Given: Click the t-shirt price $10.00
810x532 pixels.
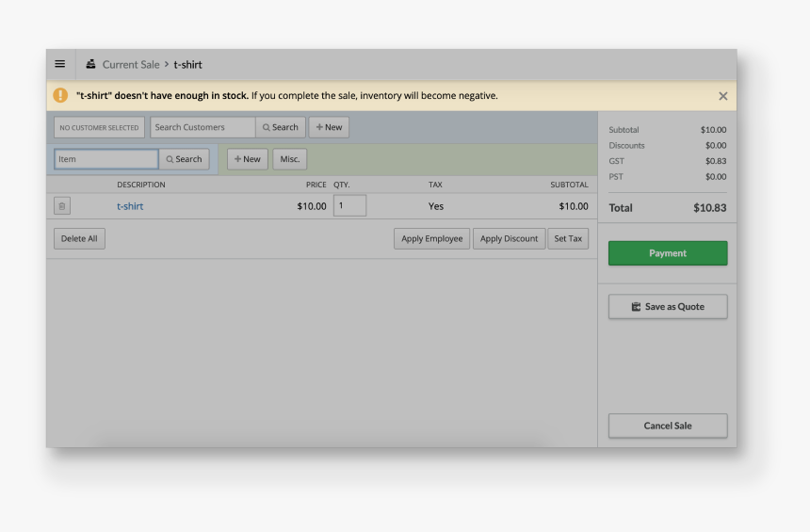Looking at the screenshot, I should [x=312, y=206].
